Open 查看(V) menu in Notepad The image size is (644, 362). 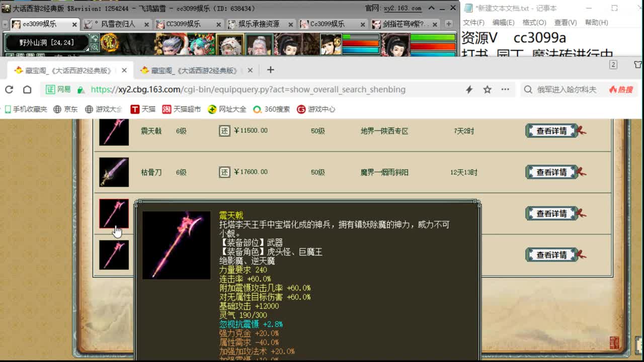[x=566, y=23]
